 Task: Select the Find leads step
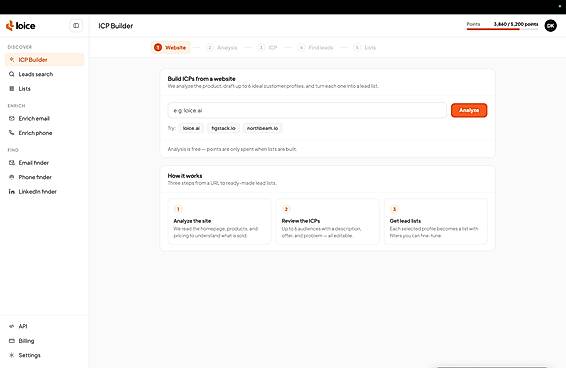pyautogui.click(x=316, y=47)
